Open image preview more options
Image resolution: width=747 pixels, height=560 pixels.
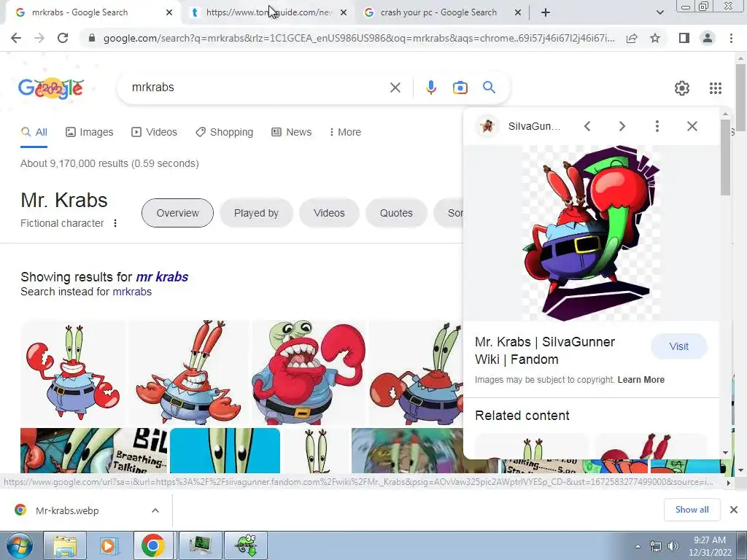coord(657,126)
